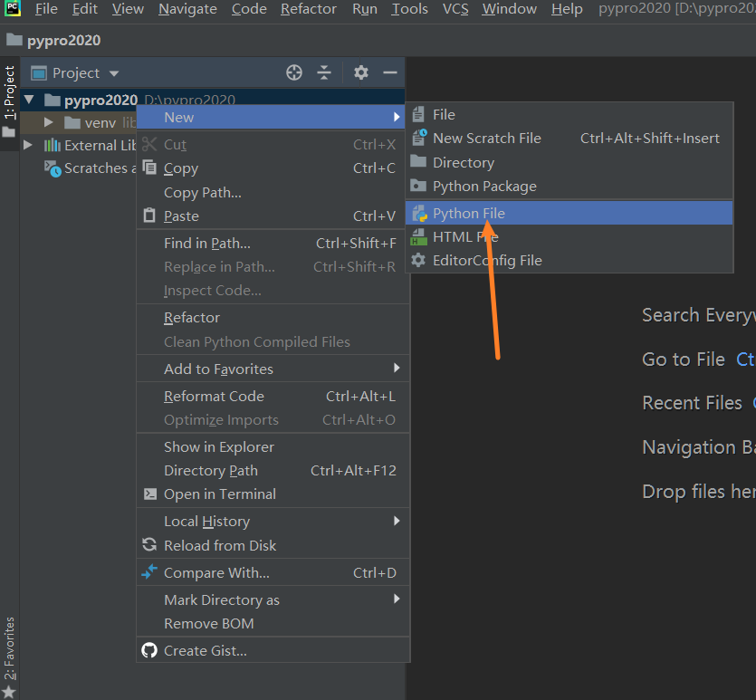Screen dimensions: 756x700
Task: Click the Cut scissors icon
Action: pos(149,144)
